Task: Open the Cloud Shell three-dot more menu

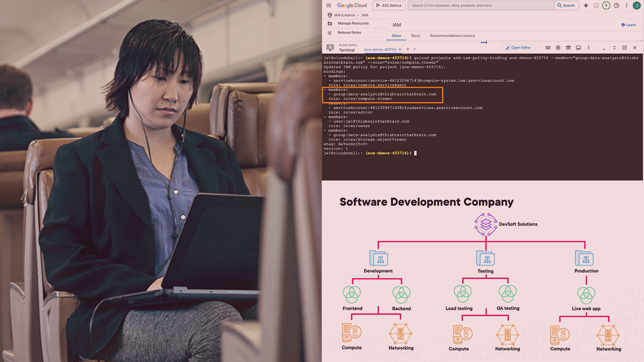Action: (x=589, y=48)
